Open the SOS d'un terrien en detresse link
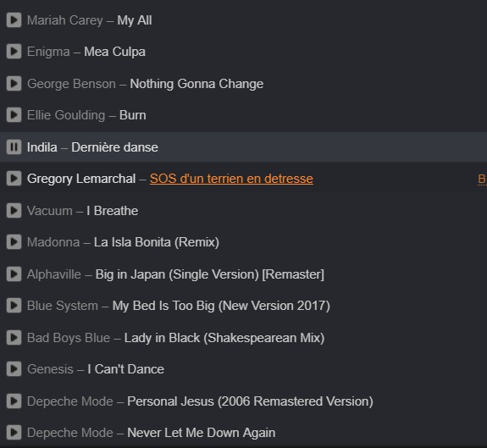487x448 pixels. pyautogui.click(x=231, y=179)
